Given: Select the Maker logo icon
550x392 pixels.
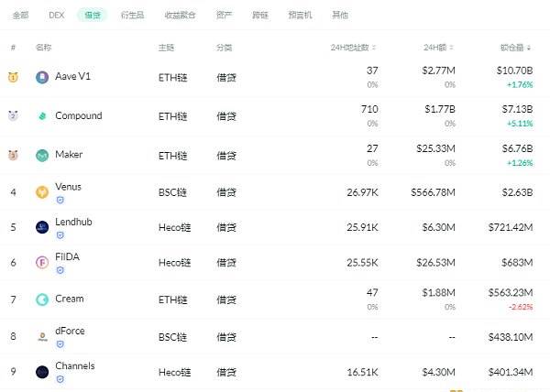Looking at the screenshot, I should pyautogui.click(x=42, y=155).
